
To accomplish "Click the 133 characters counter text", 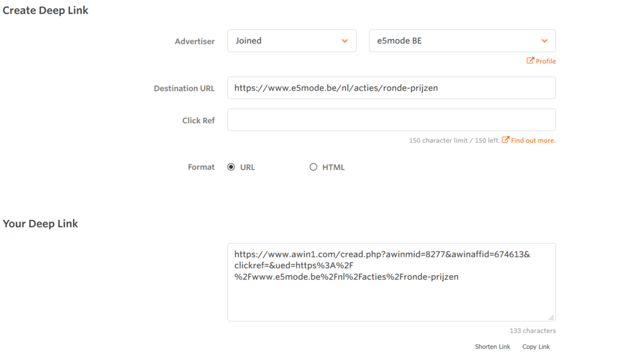I will click(532, 331).
